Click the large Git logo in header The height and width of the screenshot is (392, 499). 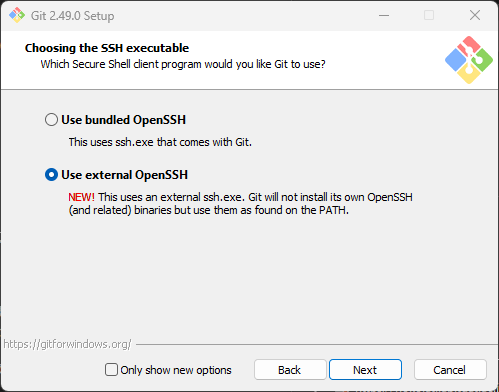pyautogui.click(x=469, y=60)
